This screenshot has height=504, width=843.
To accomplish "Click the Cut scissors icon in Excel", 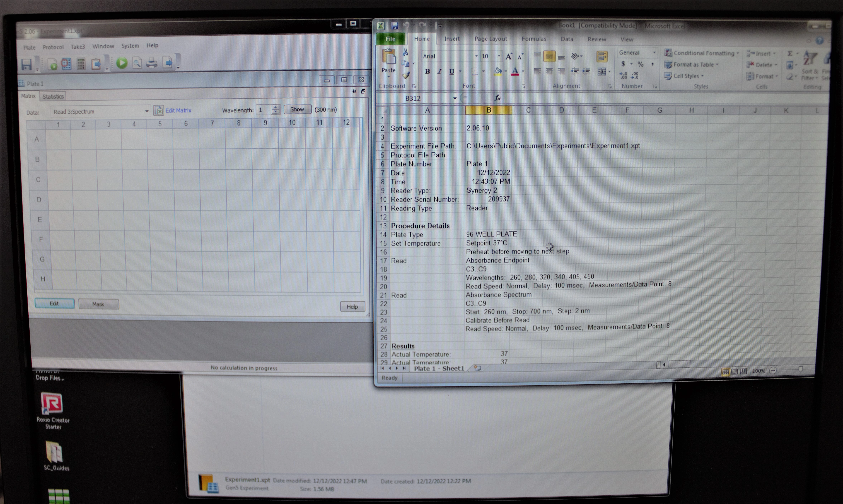I will [405, 52].
